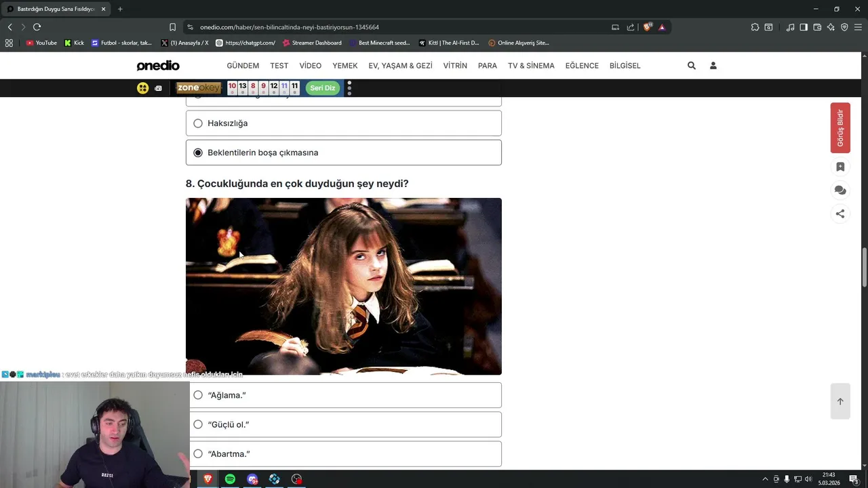Screen dimensions: 868x488
Task: Open Brave Wallet icon
Action: [x=817, y=27]
